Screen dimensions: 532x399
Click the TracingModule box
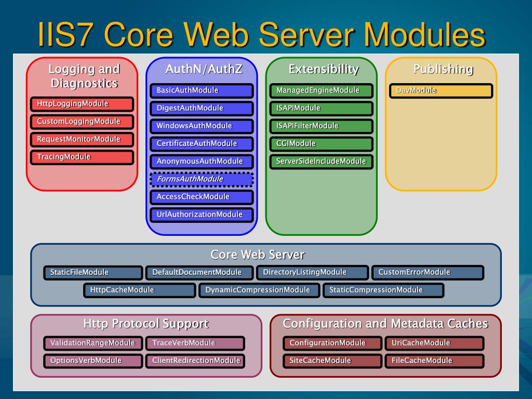[82, 157]
